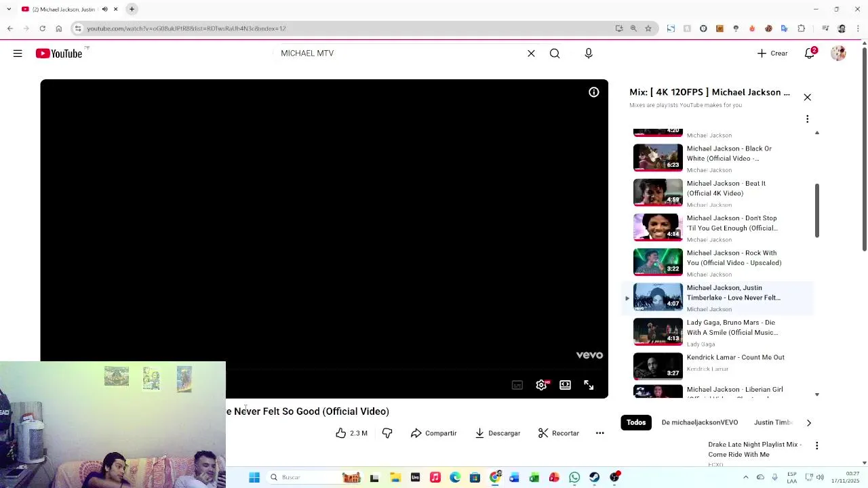The width and height of the screenshot is (868, 488).
Task: Toggle subtitles in the player
Action: 517,385
